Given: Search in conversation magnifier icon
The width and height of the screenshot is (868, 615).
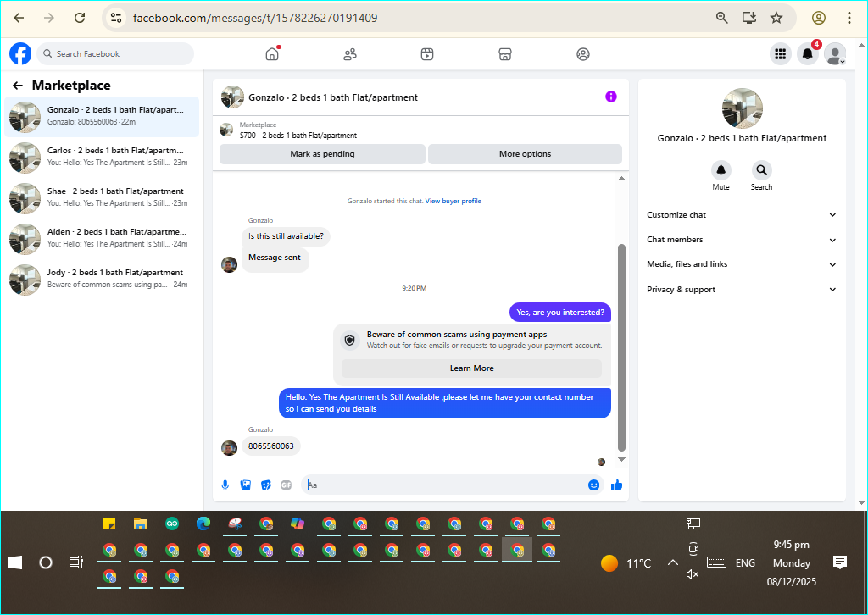Looking at the screenshot, I should pos(761,170).
